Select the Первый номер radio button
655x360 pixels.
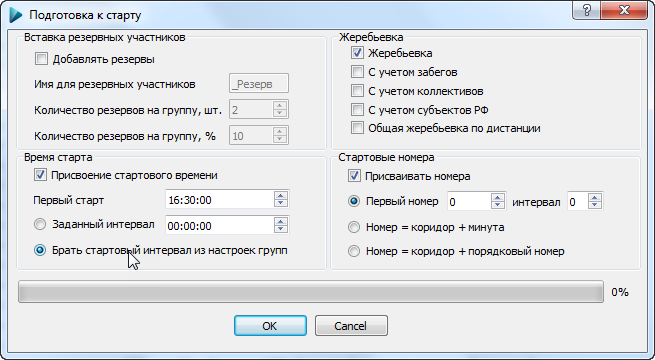(354, 202)
